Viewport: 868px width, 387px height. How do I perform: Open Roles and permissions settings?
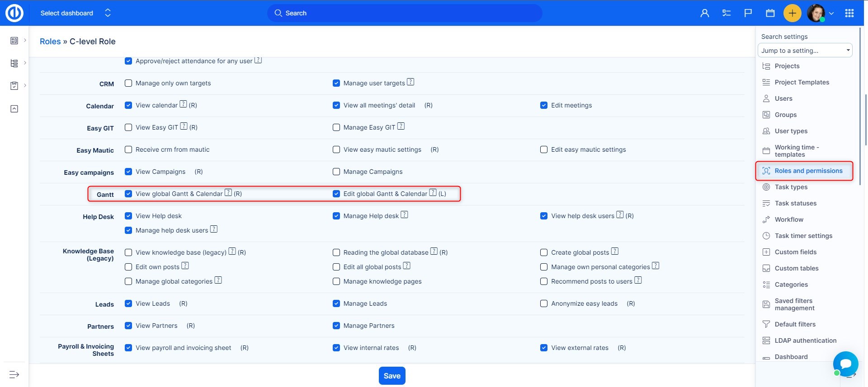[808, 171]
